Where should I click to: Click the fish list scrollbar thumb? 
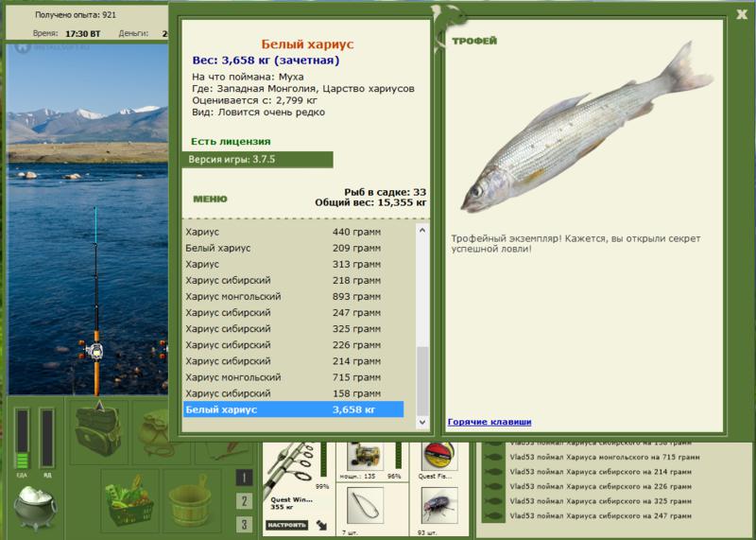click(422, 380)
